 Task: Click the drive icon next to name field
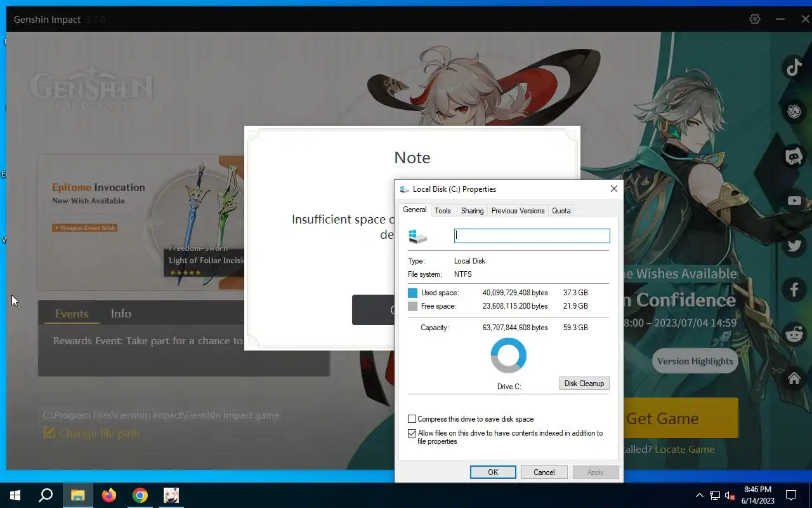point(418,236)
